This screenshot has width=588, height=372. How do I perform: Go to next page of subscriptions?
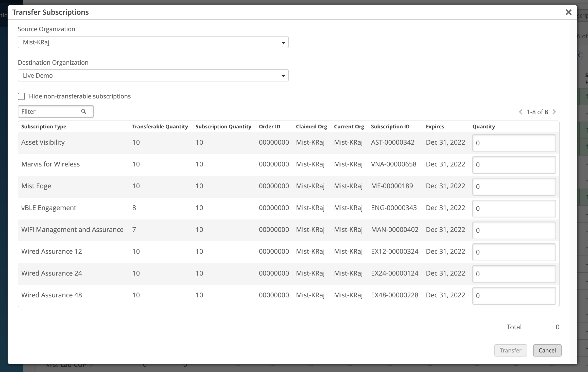pyautogui.click(x=554, y=112)
